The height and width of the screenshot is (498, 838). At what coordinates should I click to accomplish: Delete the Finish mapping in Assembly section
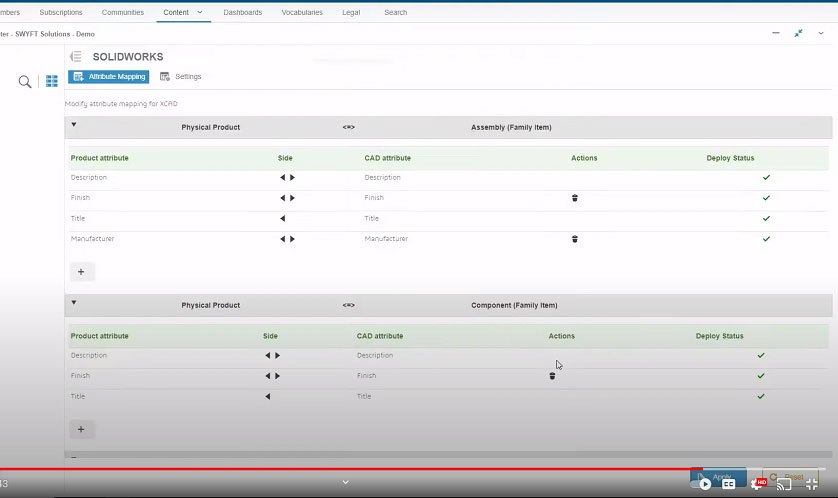pyautogui.click(x=575, y=198)
